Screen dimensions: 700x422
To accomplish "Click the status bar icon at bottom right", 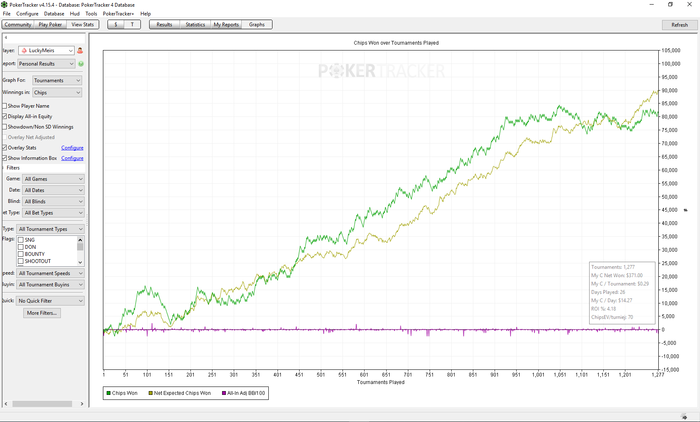I will [684, 416].
